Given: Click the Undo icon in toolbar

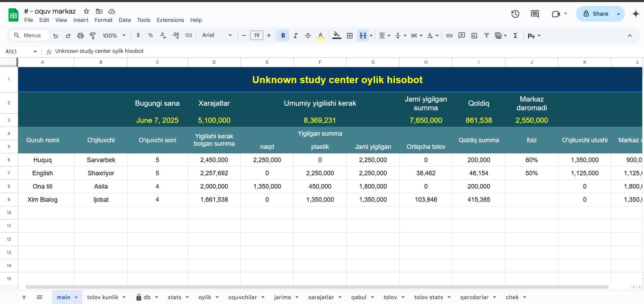Looking at the screenshot, I should (55, 35).
